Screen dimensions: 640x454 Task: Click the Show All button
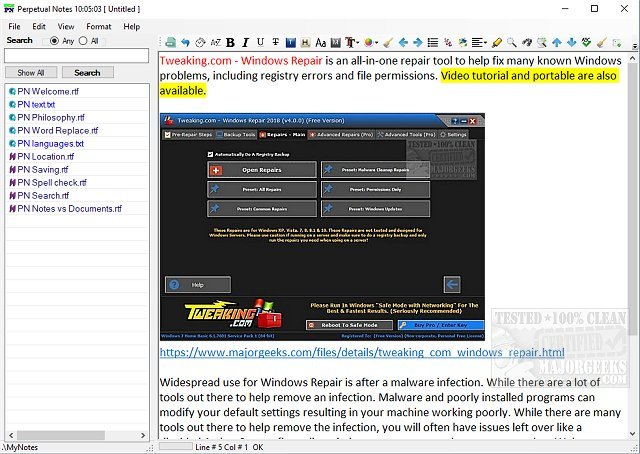click(x=31, y=73)
